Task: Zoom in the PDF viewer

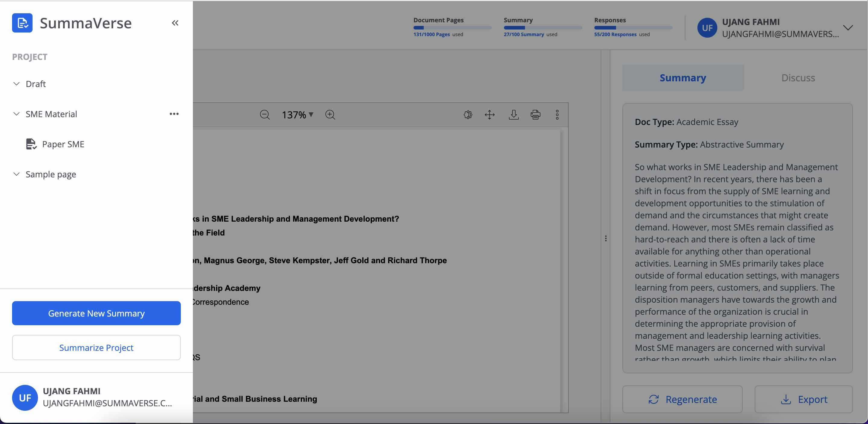Action: point(330,115)
